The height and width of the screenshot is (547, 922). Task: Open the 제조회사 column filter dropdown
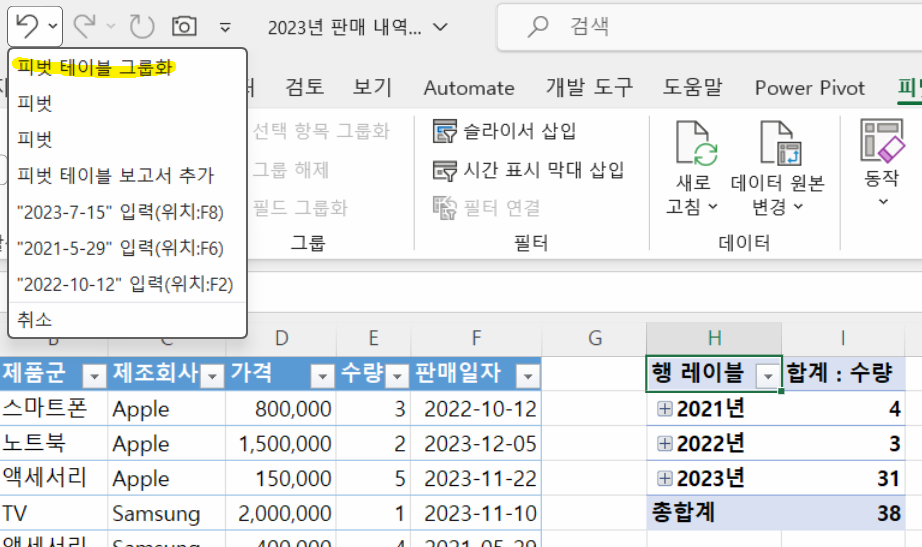[x=212, y=375]
